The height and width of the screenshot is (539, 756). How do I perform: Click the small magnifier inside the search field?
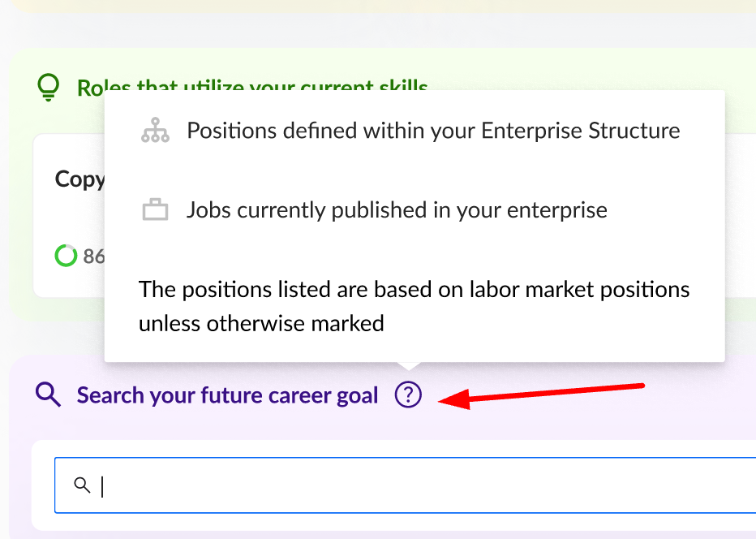pyautogui.click(x=82, y=485)
